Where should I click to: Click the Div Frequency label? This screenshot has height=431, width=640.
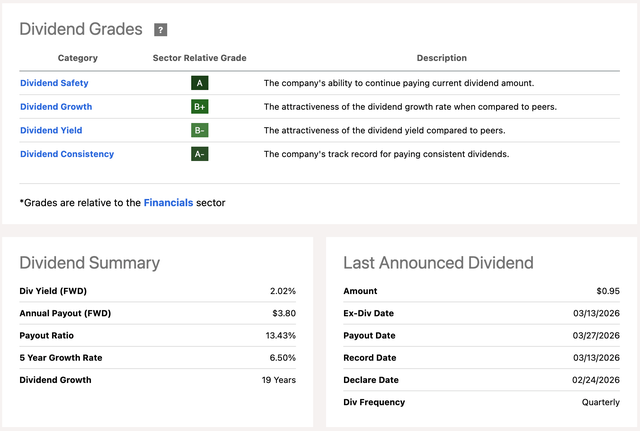pos(374,402)
